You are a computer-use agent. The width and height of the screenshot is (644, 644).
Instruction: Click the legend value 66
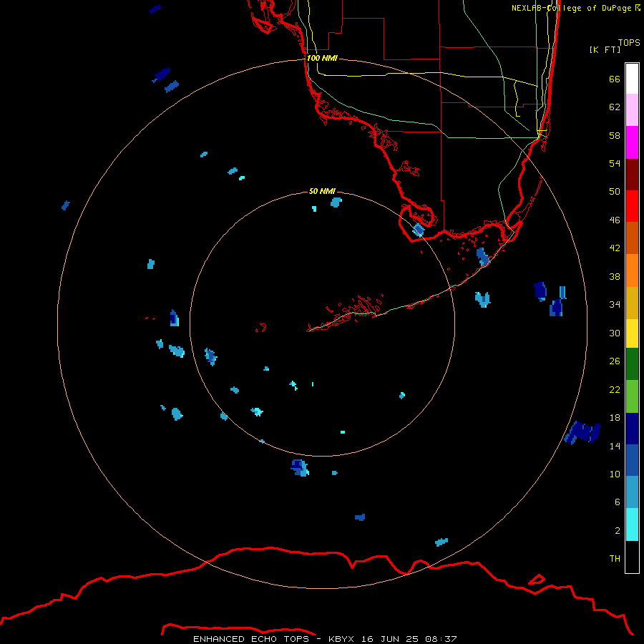pos(615,79)
